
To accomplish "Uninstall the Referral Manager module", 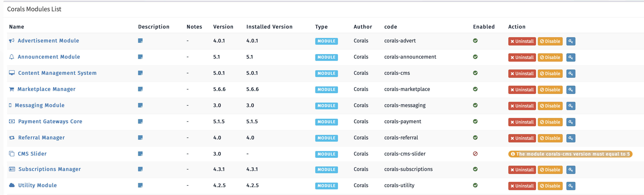I will 522,138.
